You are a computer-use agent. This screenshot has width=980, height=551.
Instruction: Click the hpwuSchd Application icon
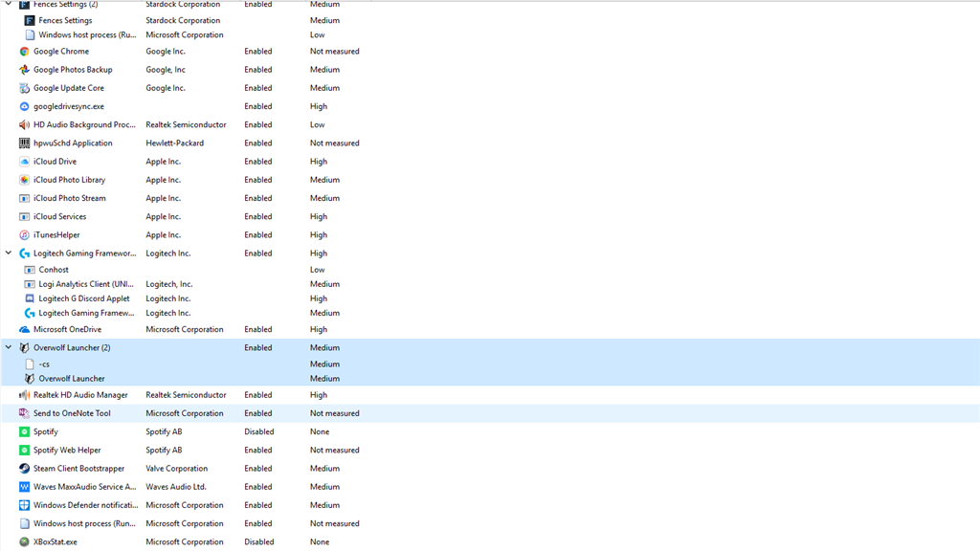tap(24, 143)
